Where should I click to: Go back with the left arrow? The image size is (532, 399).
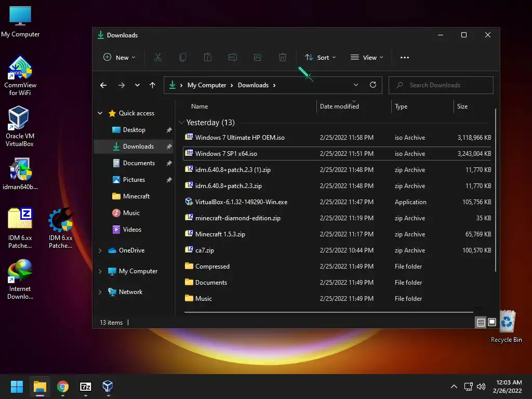[x=103, y=85]
